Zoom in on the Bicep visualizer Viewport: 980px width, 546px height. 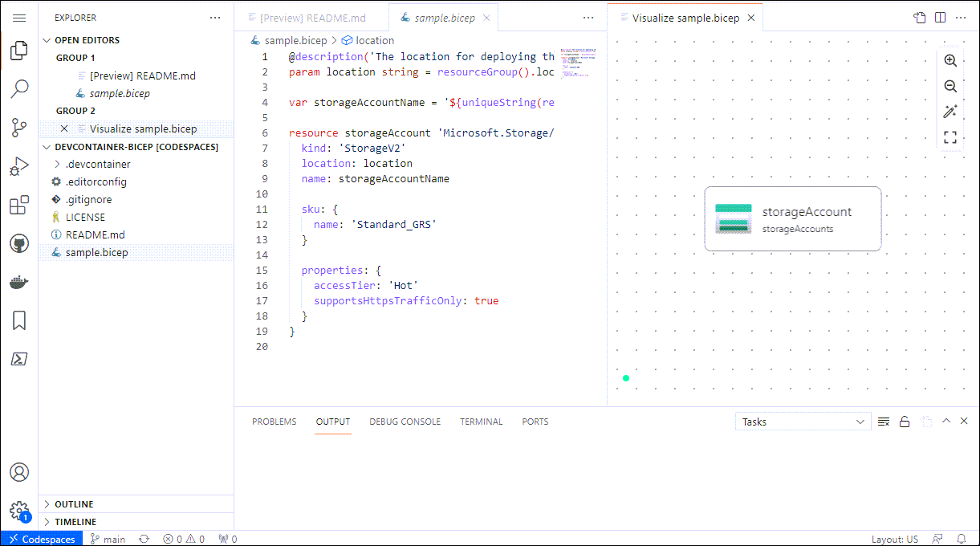pyautogui.click(x=950, y=61)
